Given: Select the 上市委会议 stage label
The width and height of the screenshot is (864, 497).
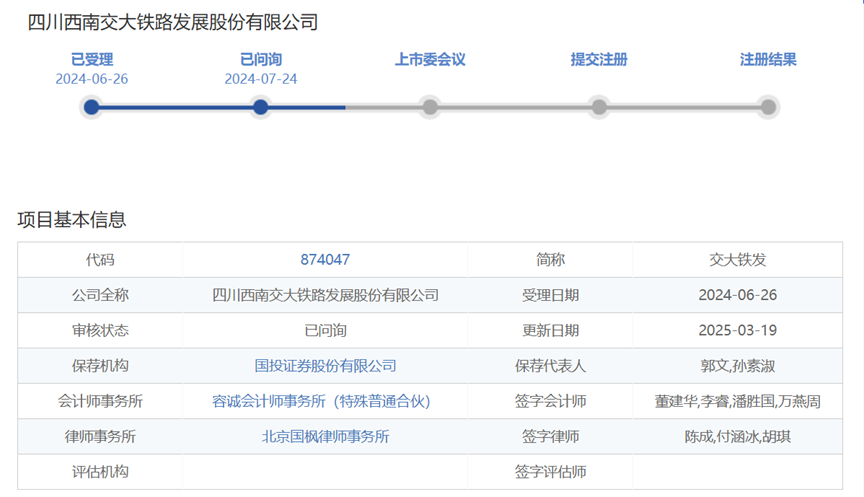Looking at the screenshot, I should [x=430, y=60].
